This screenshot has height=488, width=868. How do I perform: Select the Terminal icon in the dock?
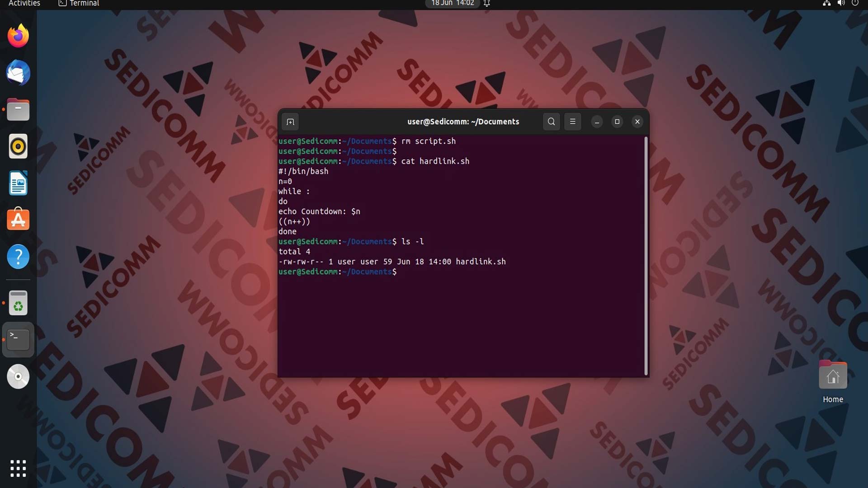coord(18,339)
